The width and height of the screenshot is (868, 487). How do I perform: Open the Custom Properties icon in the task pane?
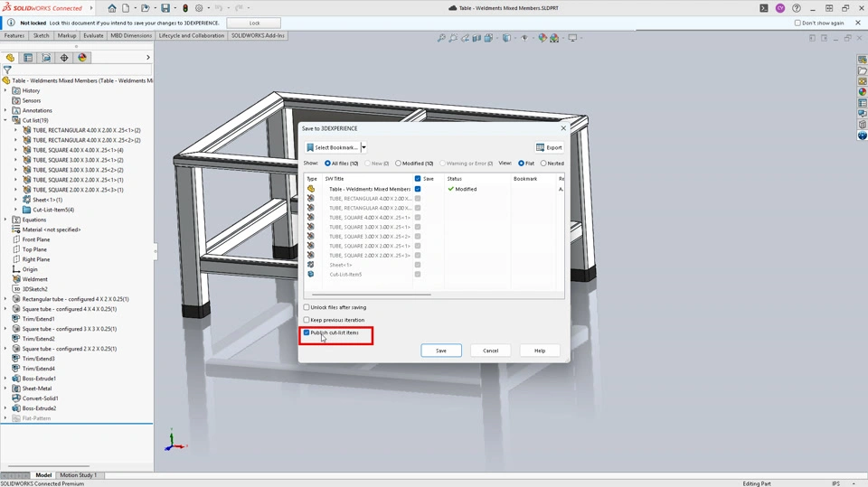coord(862,103)
